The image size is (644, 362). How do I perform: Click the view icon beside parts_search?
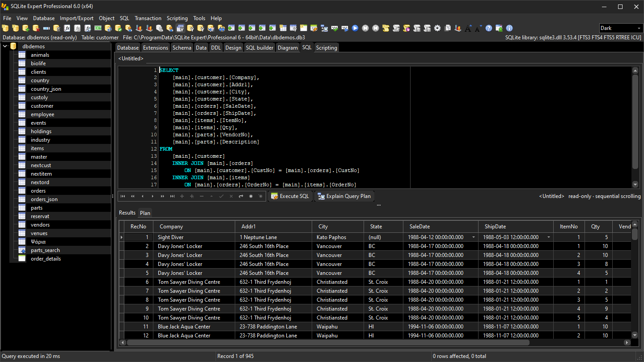point(22,250)
